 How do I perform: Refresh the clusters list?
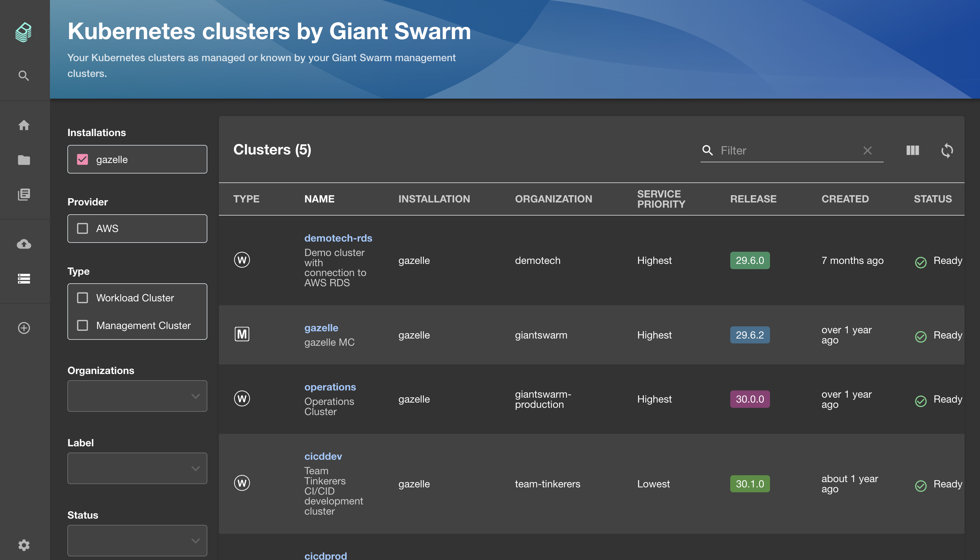(948, 151)
